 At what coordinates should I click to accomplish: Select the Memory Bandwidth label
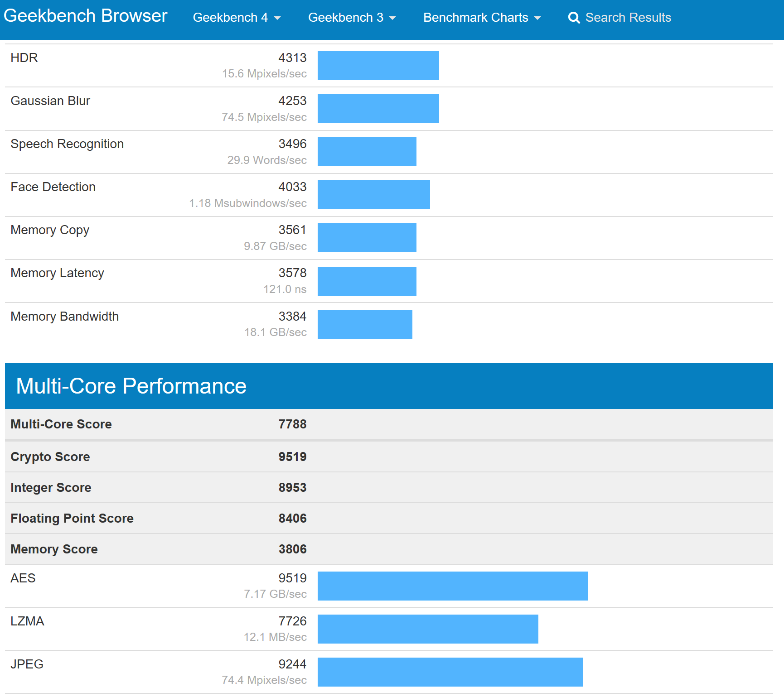pyautogui.click(x=65, y=317)
